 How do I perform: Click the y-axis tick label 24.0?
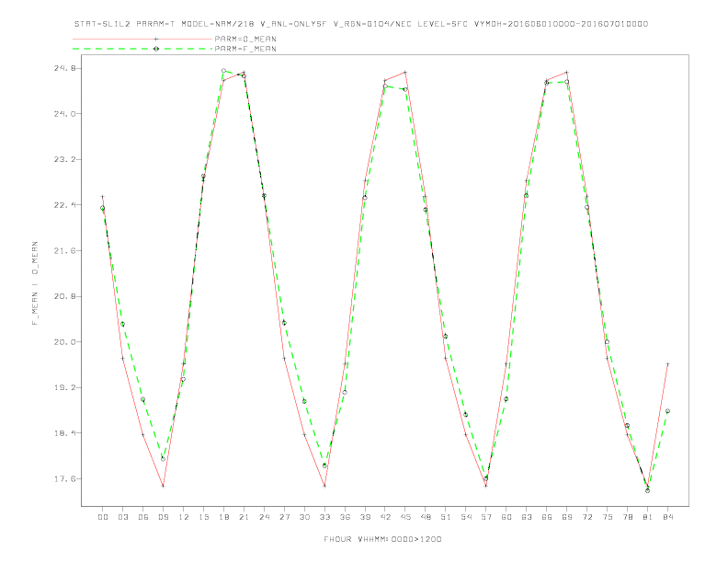pos(63,114)
